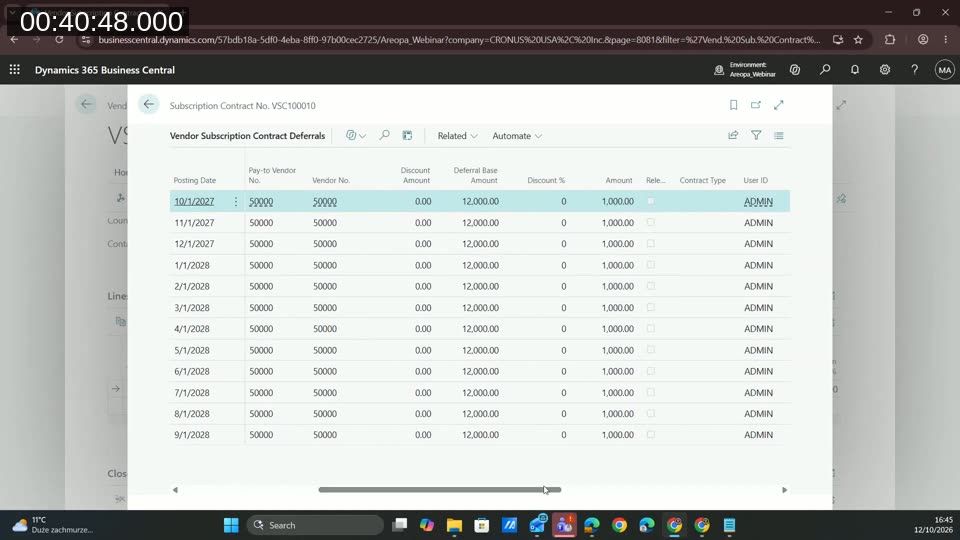Expand the deferrals page to full width
The width and height of the screenshot is (960, 540).
pos(778,105)
